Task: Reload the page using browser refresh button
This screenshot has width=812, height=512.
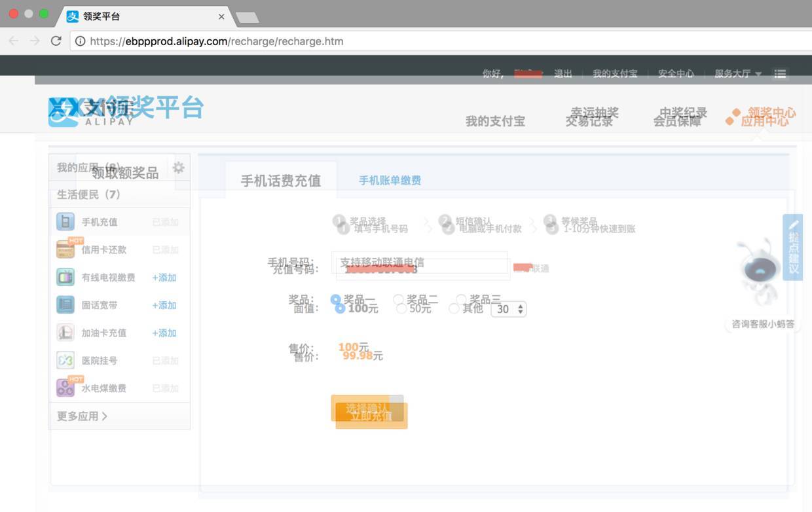Action: coord(56,41)
